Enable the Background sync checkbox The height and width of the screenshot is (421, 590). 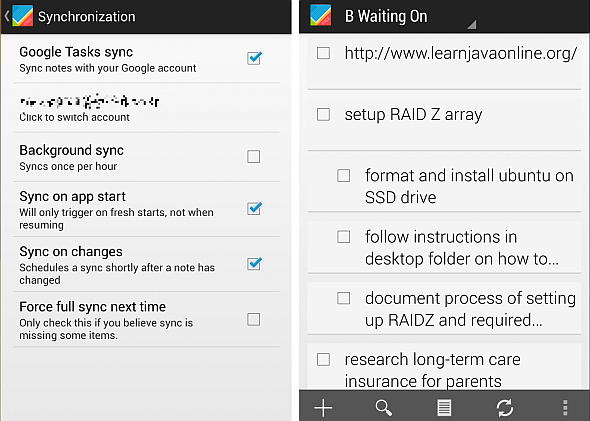(x=253, y=156)
